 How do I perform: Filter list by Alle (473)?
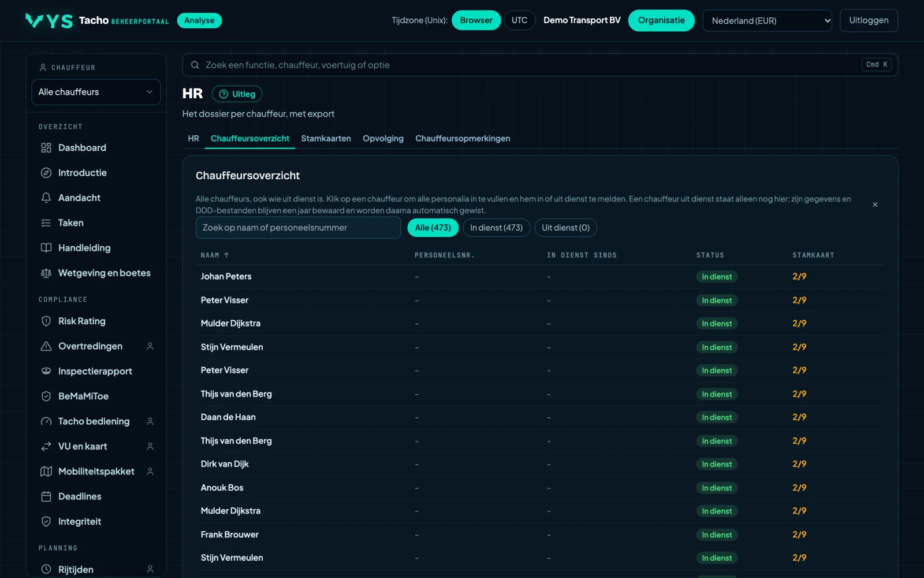click(x=433, y=228)
